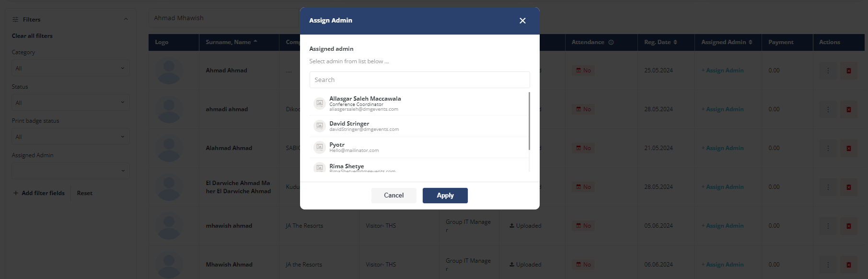Open three-dot actions menu for ahmadi ahmad
868x279 pixels.
[828, 109]
